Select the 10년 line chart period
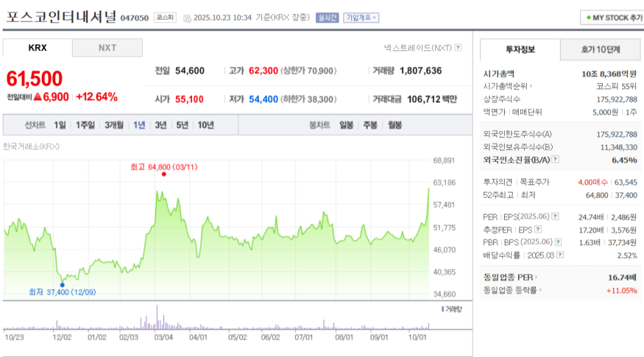 pos(206,125)
